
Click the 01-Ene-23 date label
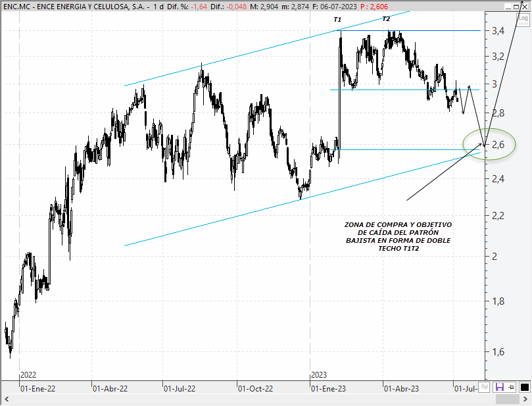[x=328, y=389]
